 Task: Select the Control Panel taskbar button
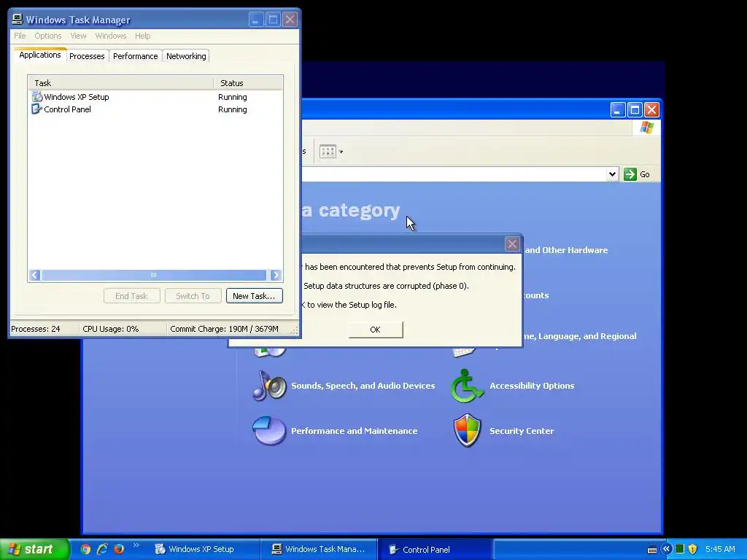tap(436, 549)
